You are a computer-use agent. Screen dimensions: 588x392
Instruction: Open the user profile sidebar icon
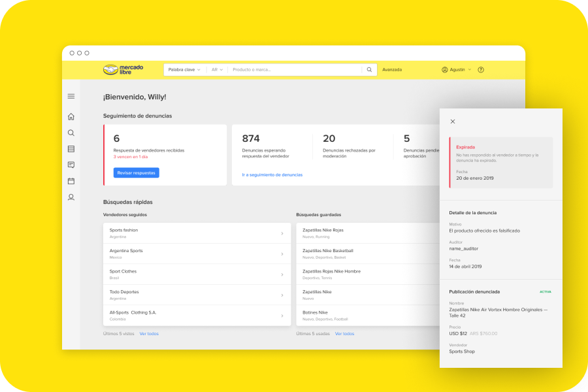71,197
